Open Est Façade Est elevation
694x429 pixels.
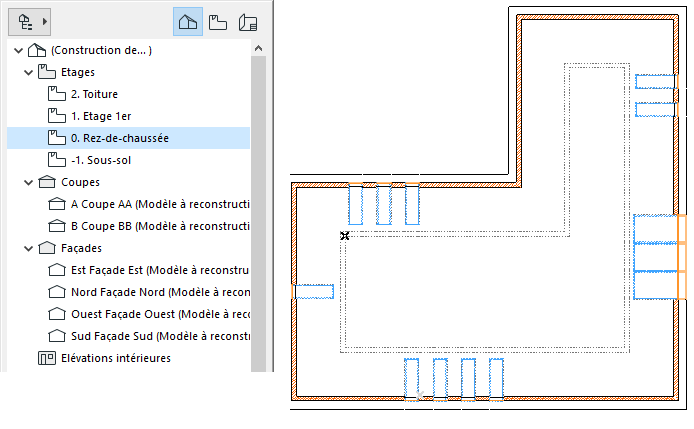click(x=160, y=270)
